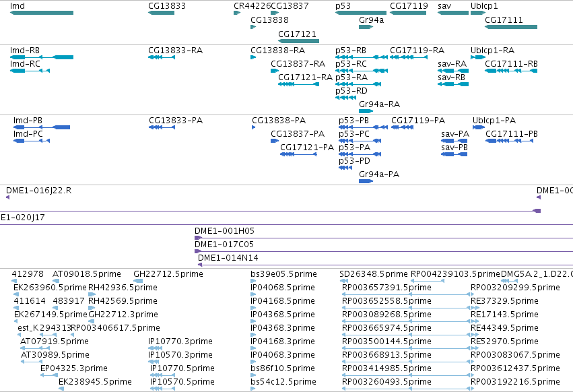573x392 pixels.
Task: Select the Gr94a-PA protein feature
Action: [366, 181]
